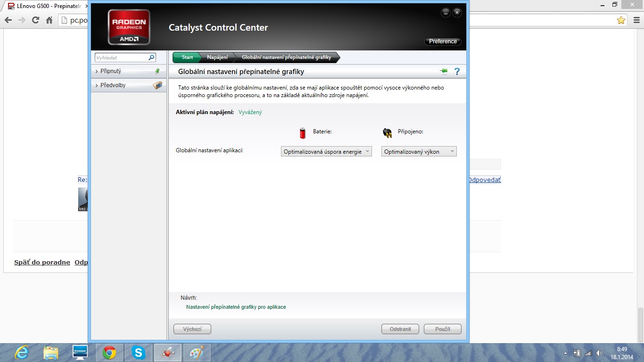The height and width of the screenshot is (362, 644).
Task: Click the red battery icon
Action: pos(303,133)
